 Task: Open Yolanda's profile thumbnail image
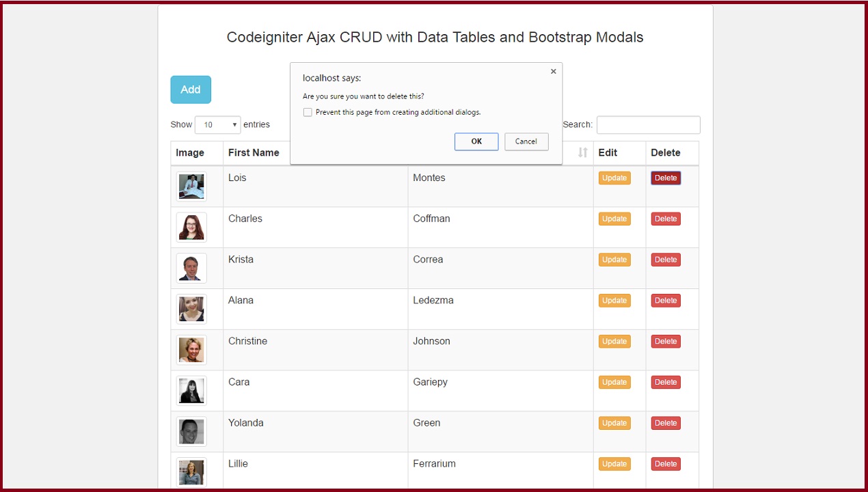(x=191, y=432)
